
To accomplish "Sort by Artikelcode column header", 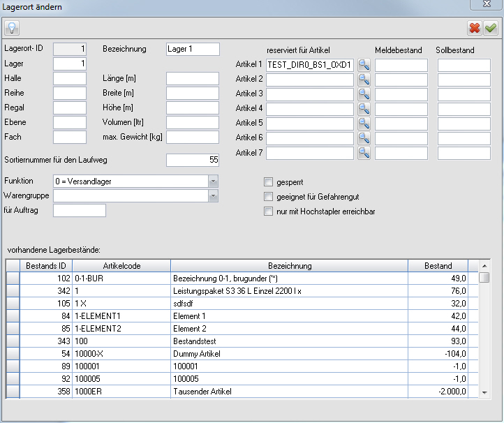I will tap(121, 266).
